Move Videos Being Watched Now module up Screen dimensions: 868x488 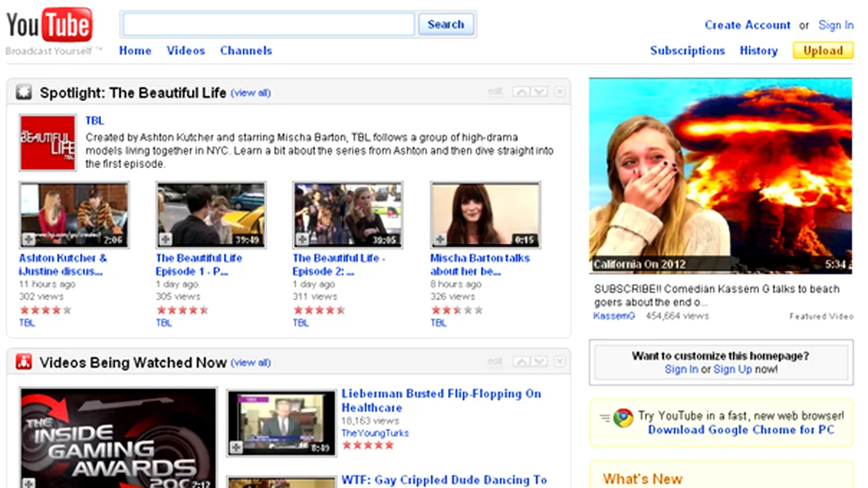[521, 361]
